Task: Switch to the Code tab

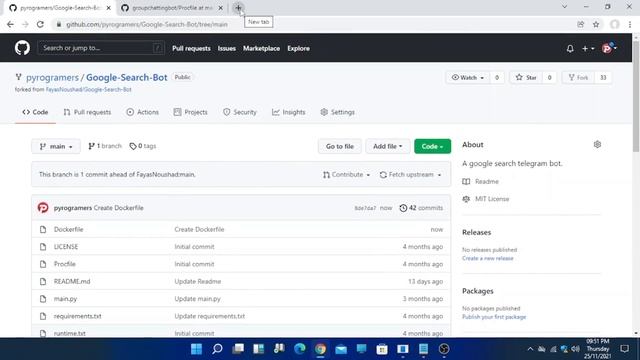Action: tap(36, 112)
